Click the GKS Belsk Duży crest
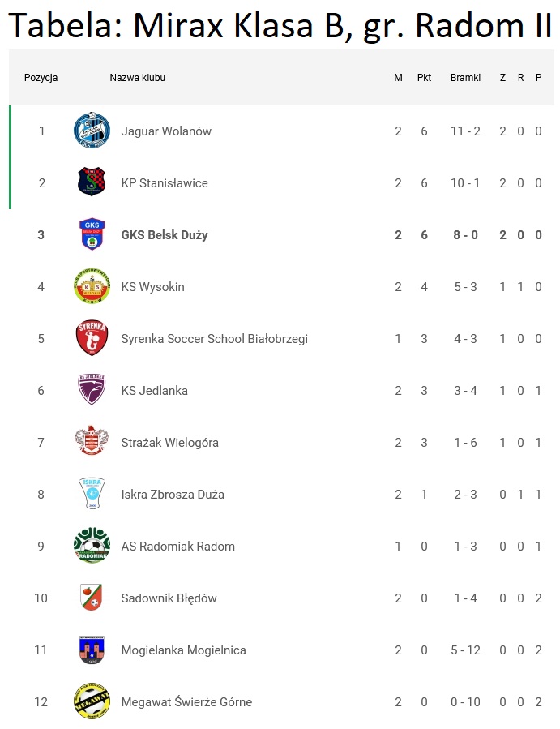The width and height of the screenshot is (560, 729). (91, 235)
